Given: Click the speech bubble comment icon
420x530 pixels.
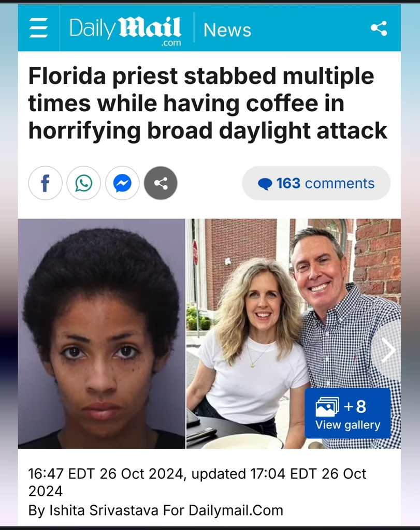Looking at the screenshot, I should 265,184.
